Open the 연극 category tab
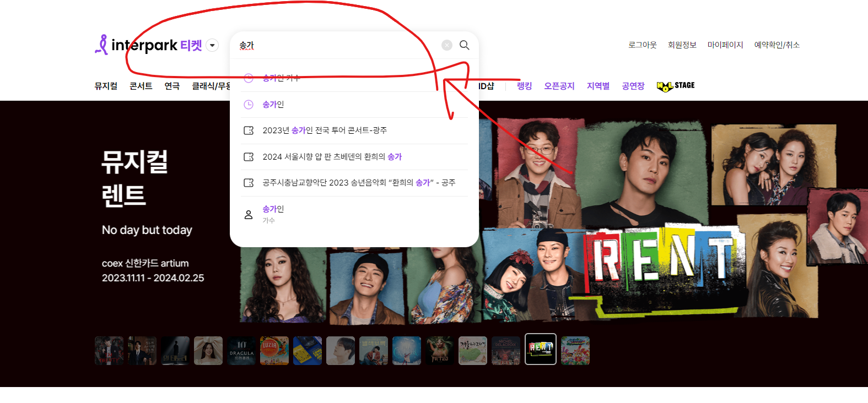Screen dimensions: 868x403 click(x=172, y=86)
